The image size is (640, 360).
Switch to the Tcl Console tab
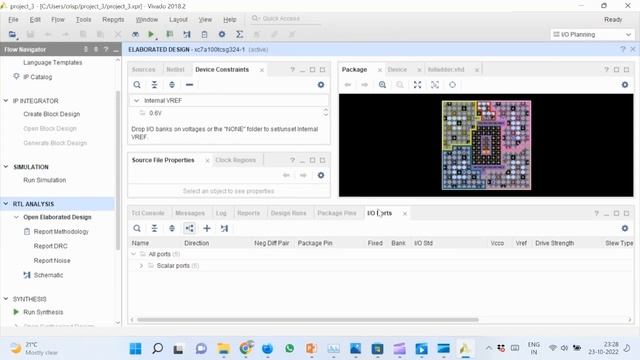click(x=147, y=213)
